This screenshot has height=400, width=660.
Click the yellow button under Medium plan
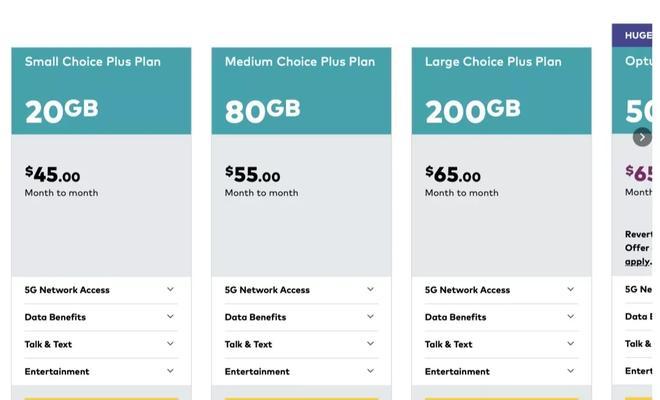point(301,398)
